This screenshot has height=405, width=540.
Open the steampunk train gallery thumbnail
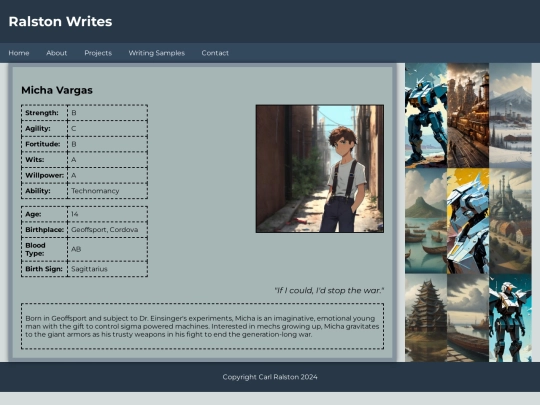click(468, 115)
